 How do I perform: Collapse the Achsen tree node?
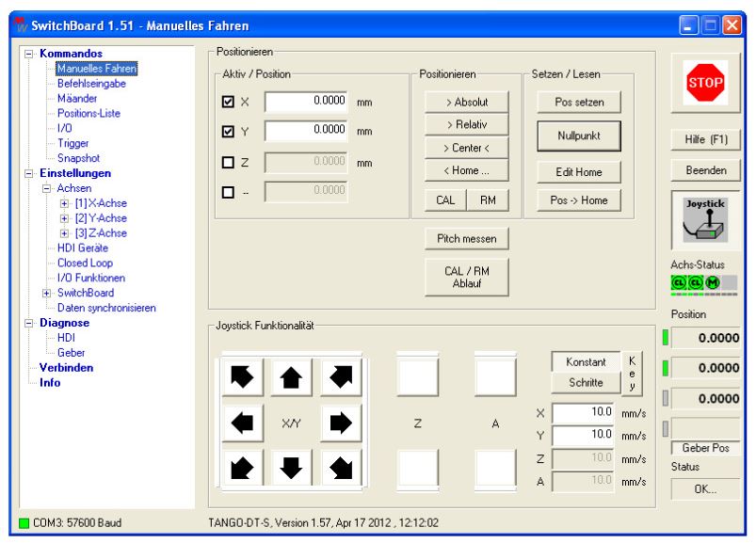(48, 188)
